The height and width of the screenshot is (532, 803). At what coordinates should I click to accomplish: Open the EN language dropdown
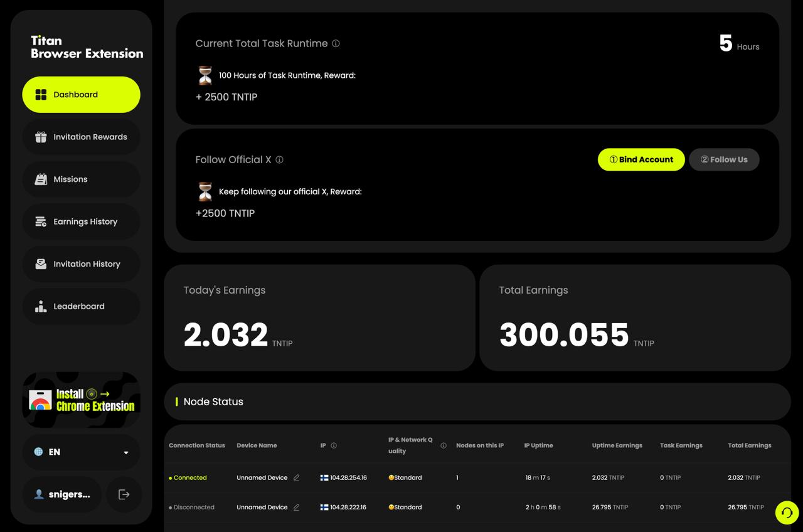[81, 452]
